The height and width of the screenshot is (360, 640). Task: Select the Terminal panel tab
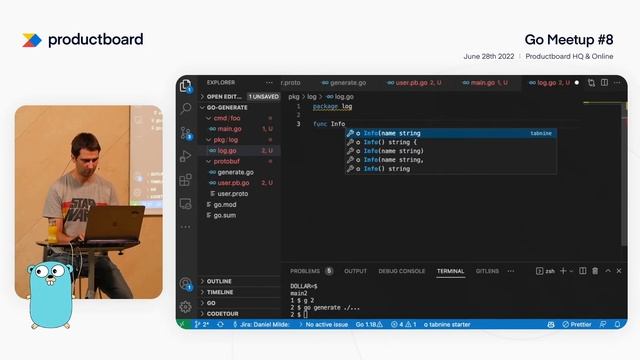451,271
